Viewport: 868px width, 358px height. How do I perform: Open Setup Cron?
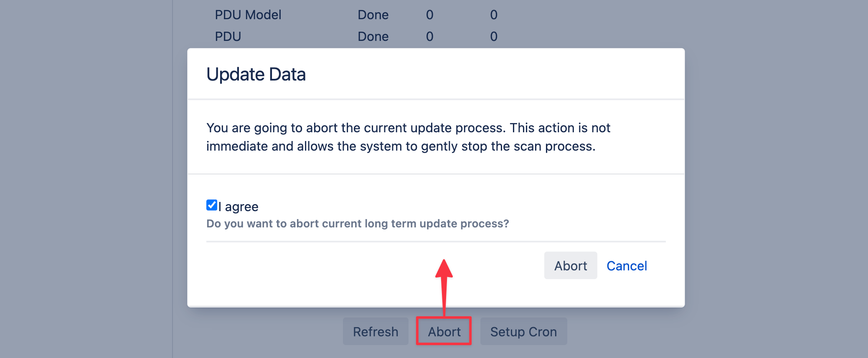[523, 331]
